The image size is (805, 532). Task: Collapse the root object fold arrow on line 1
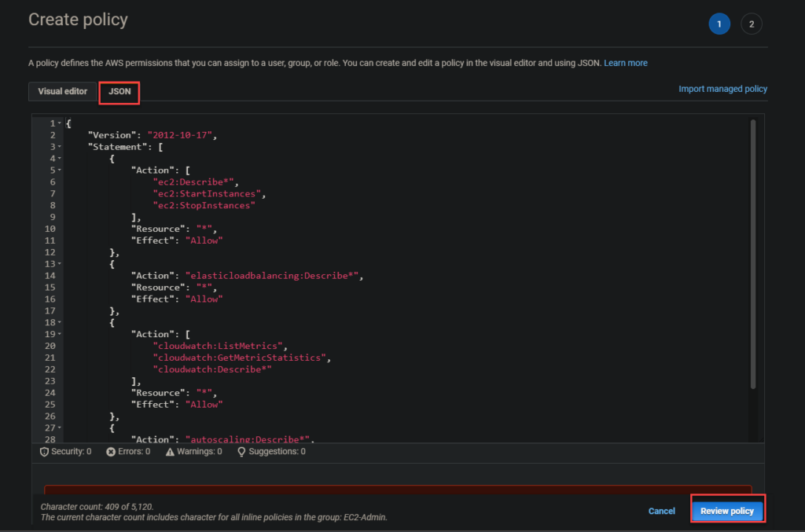tap(59, 124)
